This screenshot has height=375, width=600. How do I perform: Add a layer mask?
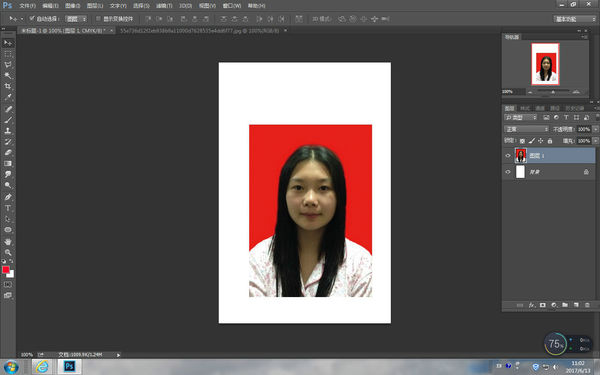click(x=543, y=305)
